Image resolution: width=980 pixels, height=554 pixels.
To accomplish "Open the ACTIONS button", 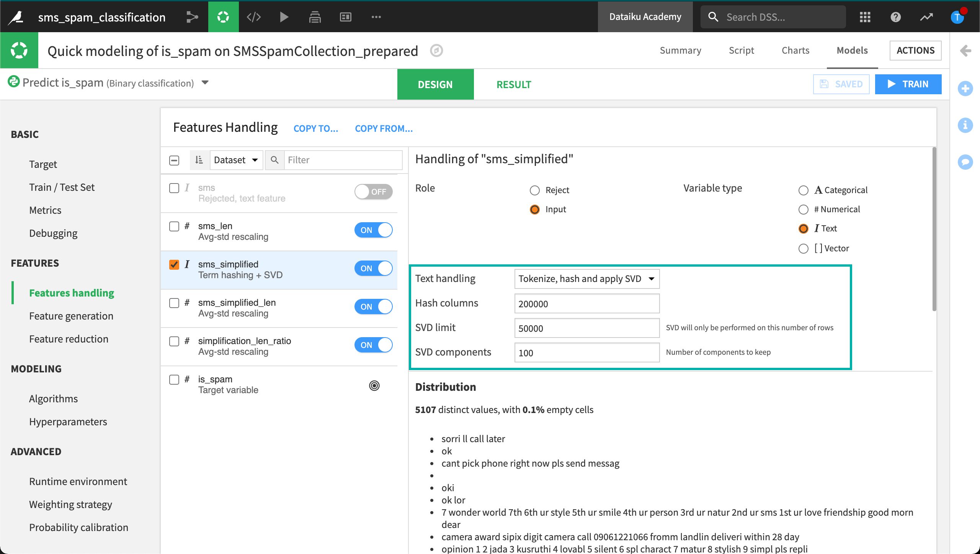I will point(915,50).
